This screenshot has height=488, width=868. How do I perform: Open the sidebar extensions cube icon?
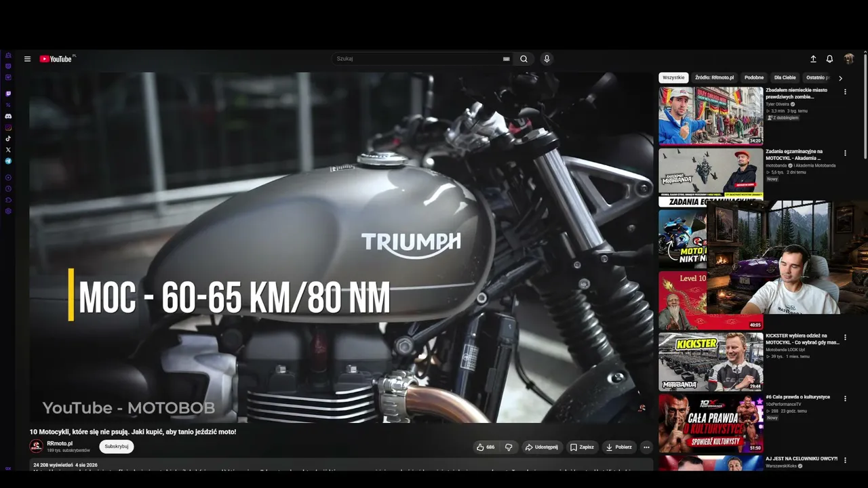[8, 200]
